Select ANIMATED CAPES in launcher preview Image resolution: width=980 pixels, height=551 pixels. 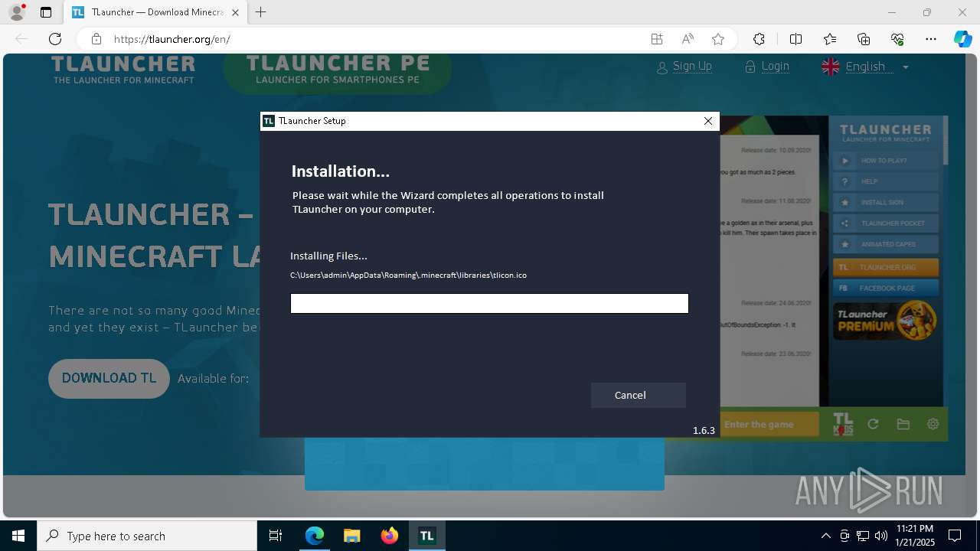(x=885, y=244)
